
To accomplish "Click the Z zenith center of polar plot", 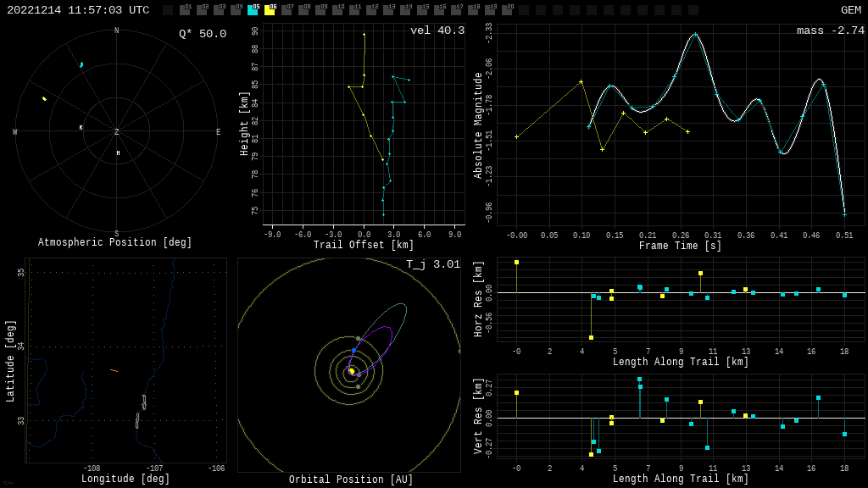I will point(117,132).
